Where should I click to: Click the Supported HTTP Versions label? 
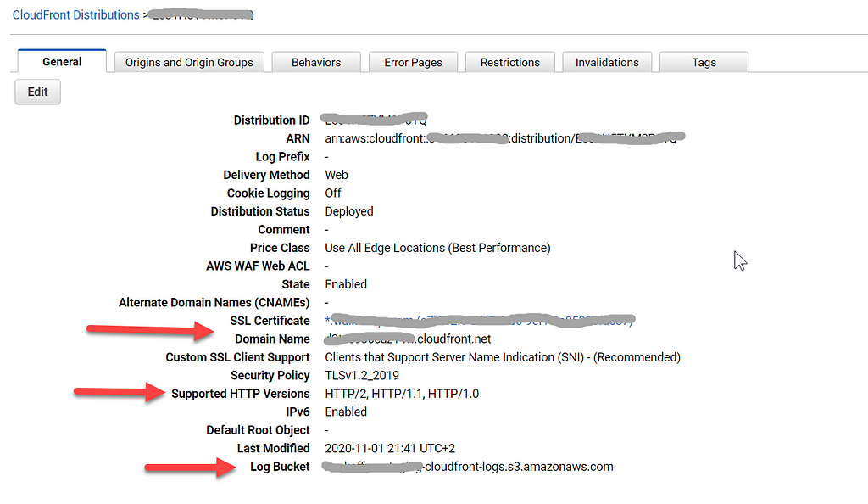coord(240,394)
